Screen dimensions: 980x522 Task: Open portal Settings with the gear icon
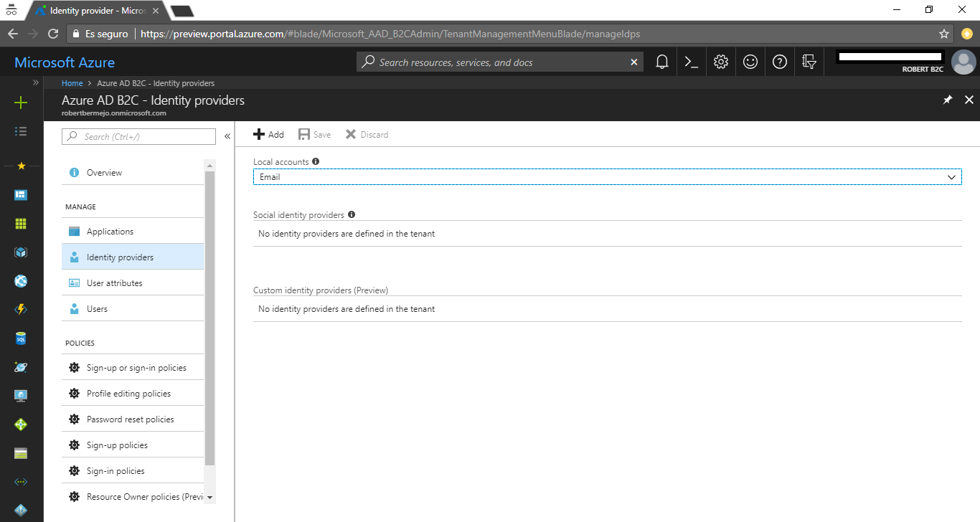(x=720, y=62)
